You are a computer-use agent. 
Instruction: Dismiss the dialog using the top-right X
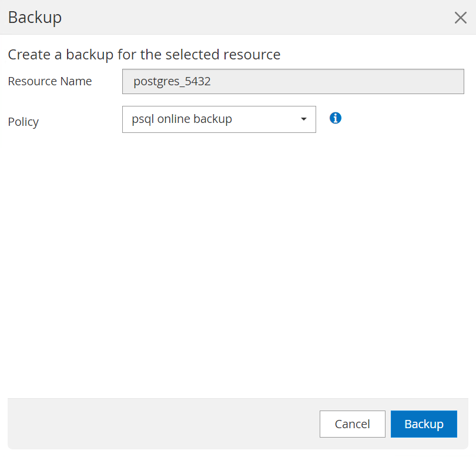coord(460,18)
